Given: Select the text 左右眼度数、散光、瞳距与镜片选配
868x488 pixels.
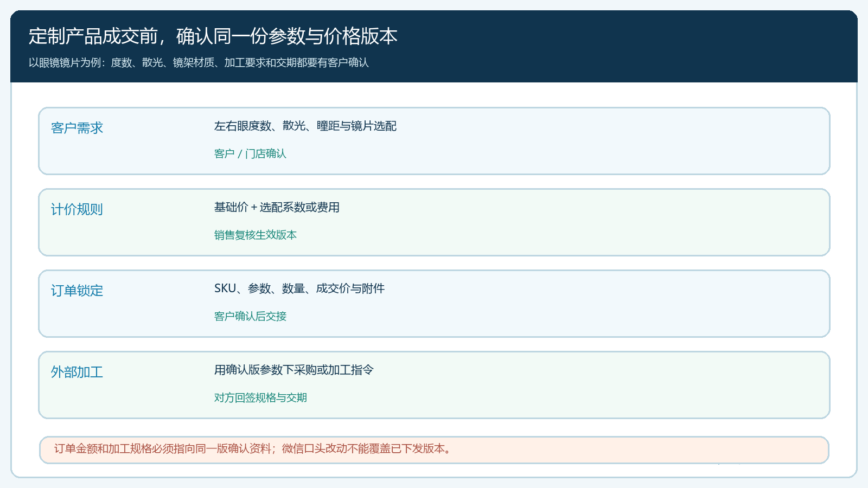Looking at the screenshot, I should click(305, 126).
